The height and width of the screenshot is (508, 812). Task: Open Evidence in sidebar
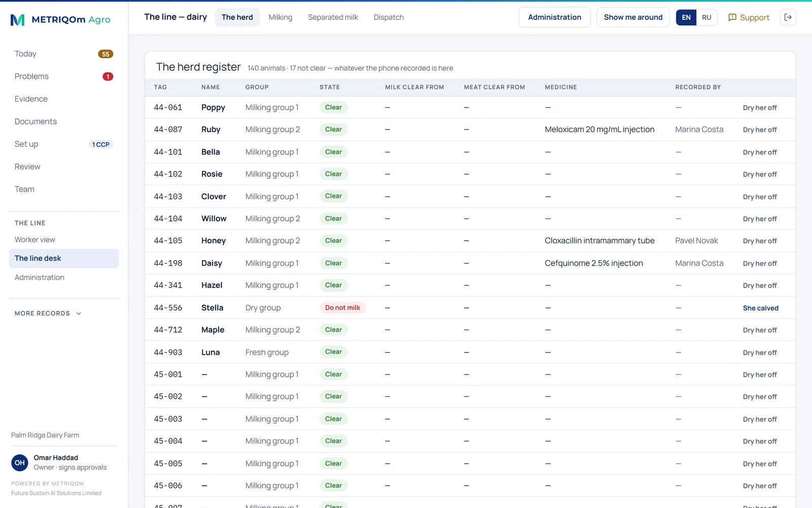point(31,99)
